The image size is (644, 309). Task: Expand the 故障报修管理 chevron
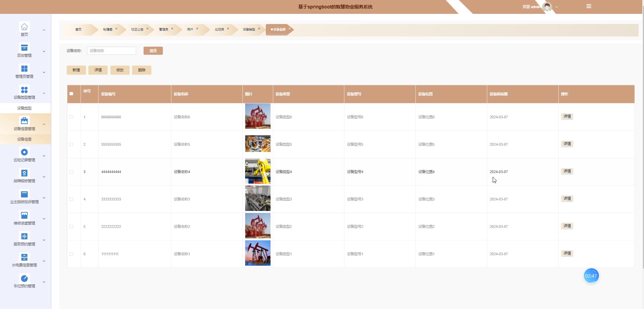tap(44, 177)
